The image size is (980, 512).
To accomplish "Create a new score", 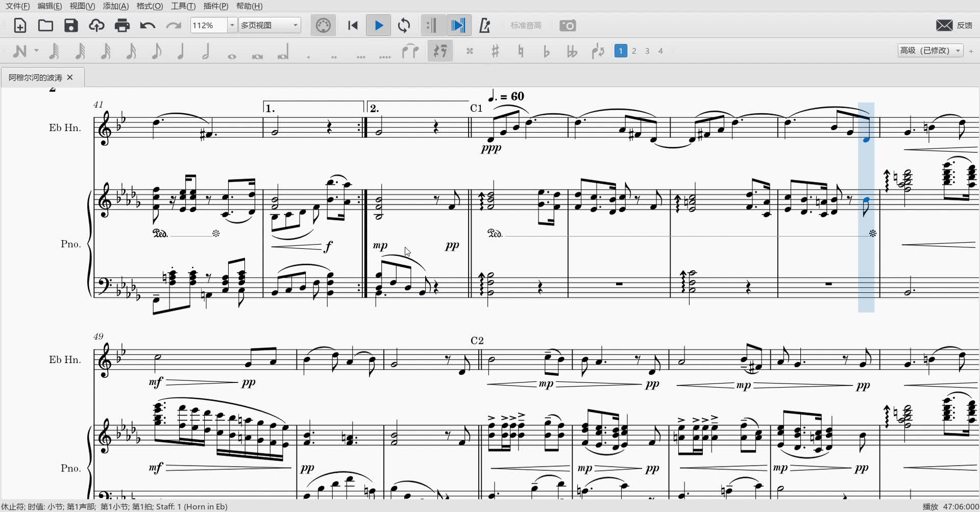I will click(x=20, y=25).
